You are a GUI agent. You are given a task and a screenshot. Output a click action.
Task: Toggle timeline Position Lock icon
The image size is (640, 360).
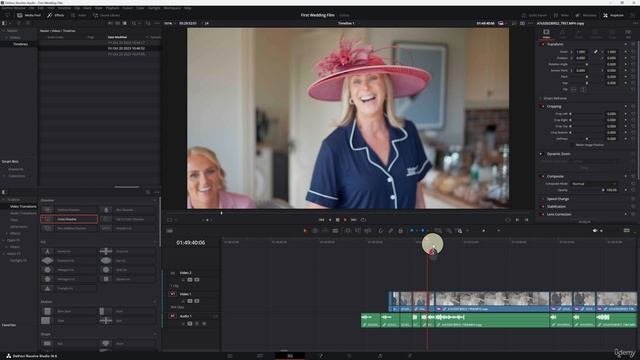click(x=400, y=231)
